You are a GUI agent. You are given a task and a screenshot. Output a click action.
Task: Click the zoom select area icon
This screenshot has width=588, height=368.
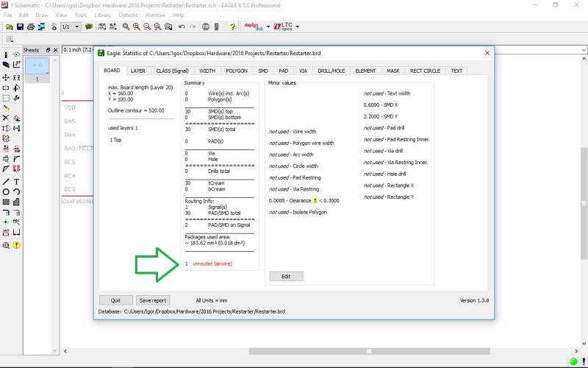(168, 26)
